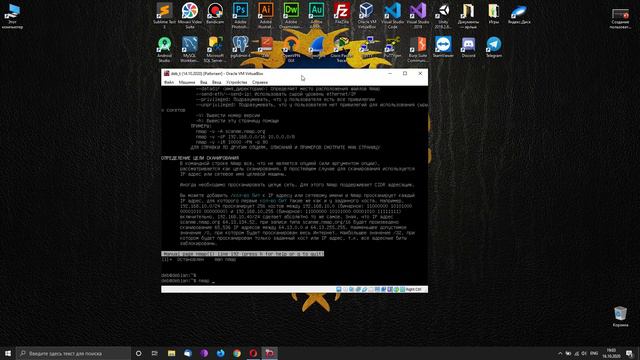Open the Вид menu in VirtualBox
This screenshot has width=640, height=360.
[x=203, y=82]
